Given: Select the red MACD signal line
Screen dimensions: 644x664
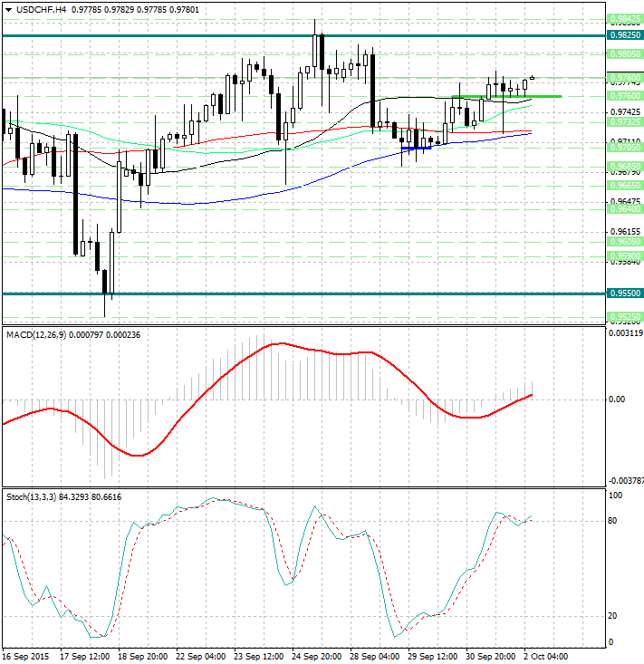Looking at the screenshot, I should pos(267,399).
